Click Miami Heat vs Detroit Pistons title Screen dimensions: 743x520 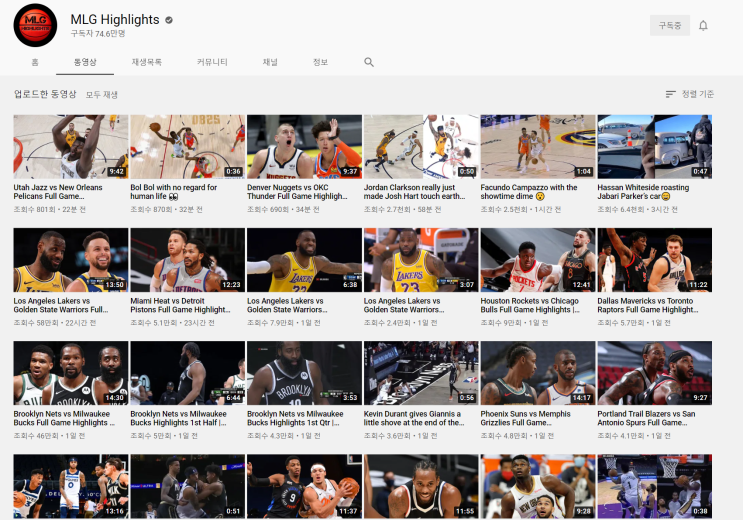coord(180,305)
